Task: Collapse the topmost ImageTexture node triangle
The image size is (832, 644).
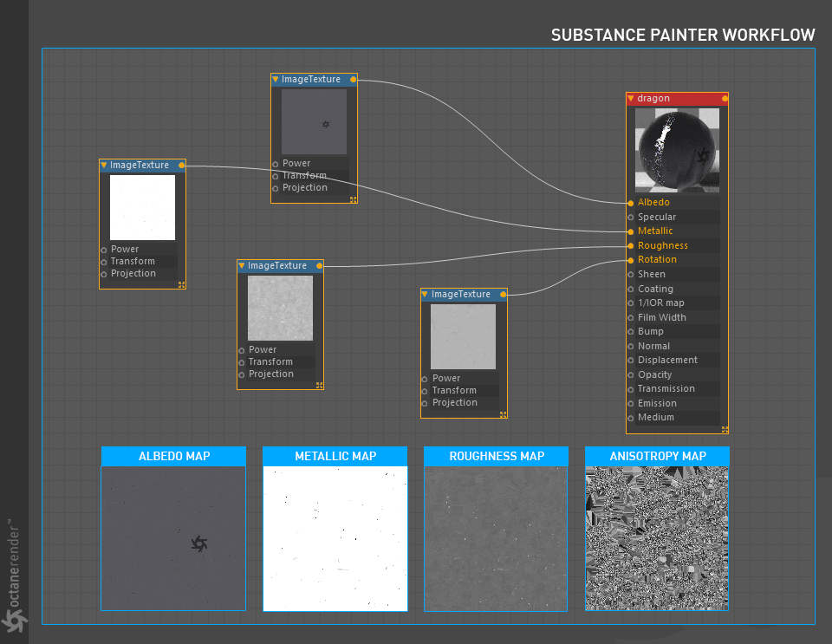Action: tap(276, 80)
